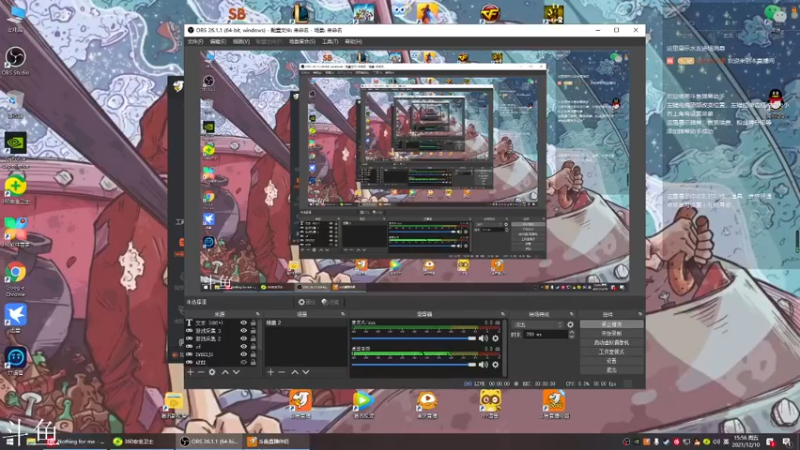Move the scene down
This screenshot has height=450, width=800.
click(306, 372)
